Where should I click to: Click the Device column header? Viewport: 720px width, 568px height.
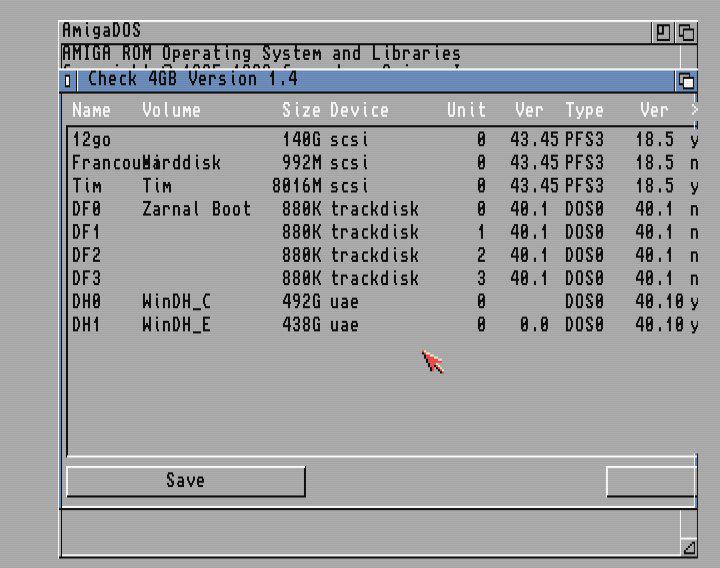pos(360,110)
